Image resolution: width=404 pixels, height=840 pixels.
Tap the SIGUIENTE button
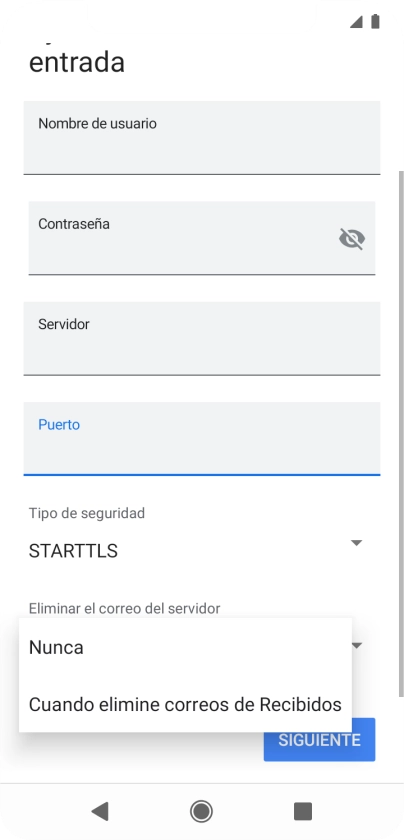tap(319, 740)
